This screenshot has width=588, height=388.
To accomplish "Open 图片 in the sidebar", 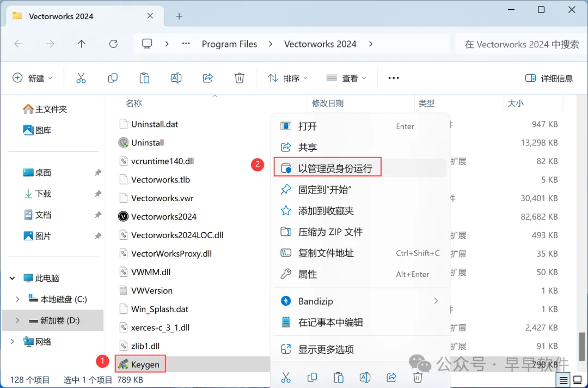I will pyautogui.click(x=37, y=236).
